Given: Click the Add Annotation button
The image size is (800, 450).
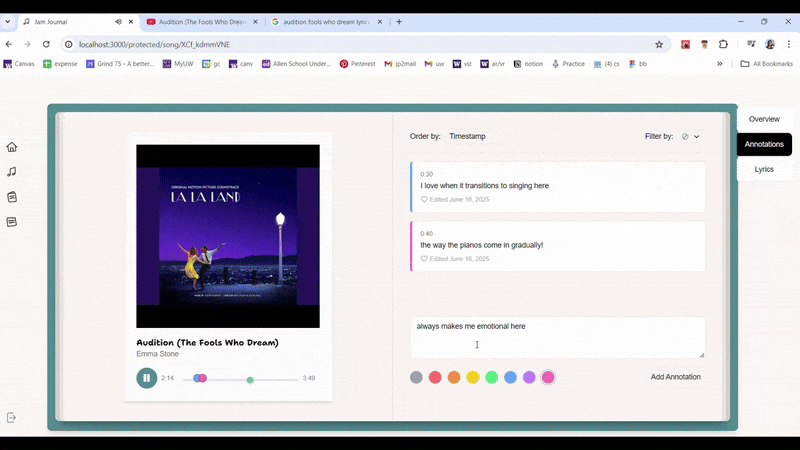Looking at the screenshot, I should coord(675,377).
